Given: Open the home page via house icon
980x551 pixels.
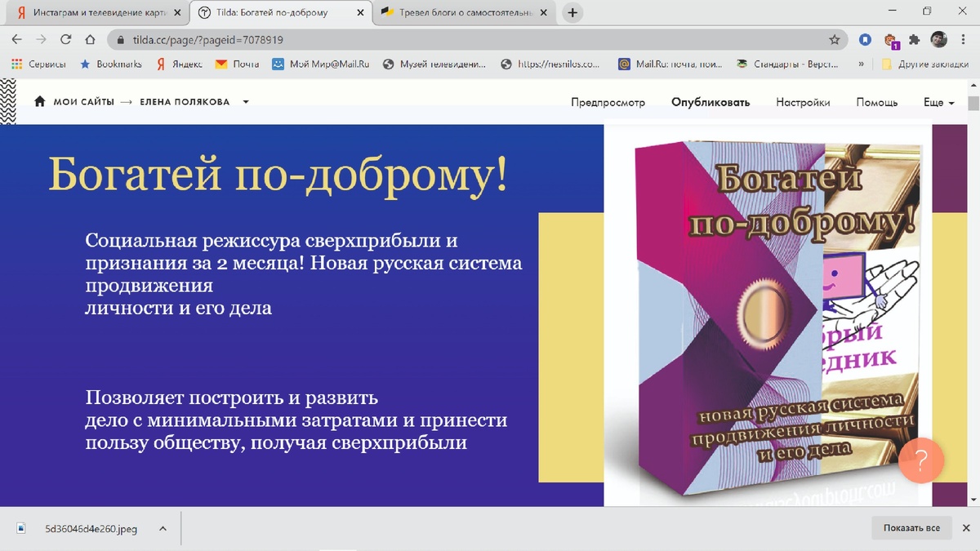Looking at the screenshot, I should (x=90, y=39).
